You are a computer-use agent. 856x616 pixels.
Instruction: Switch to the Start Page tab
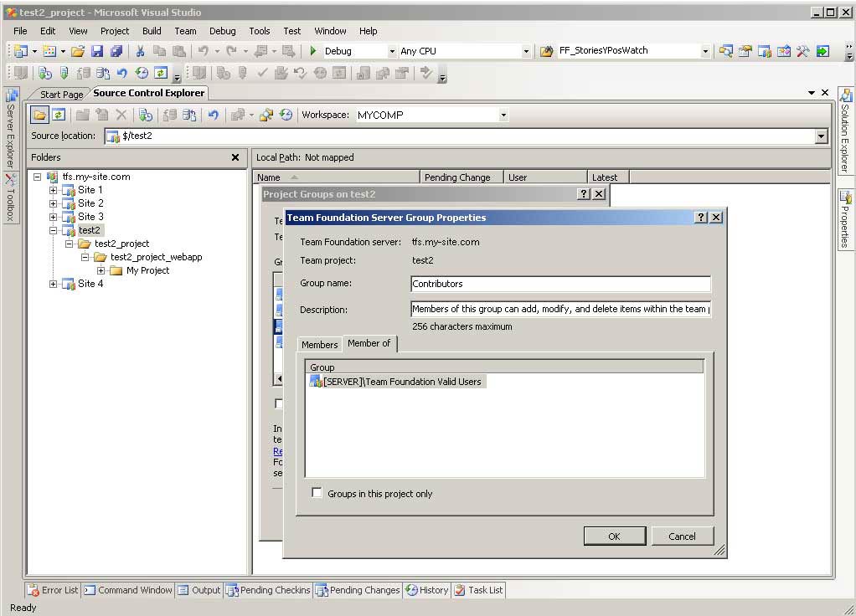point(61,95)
